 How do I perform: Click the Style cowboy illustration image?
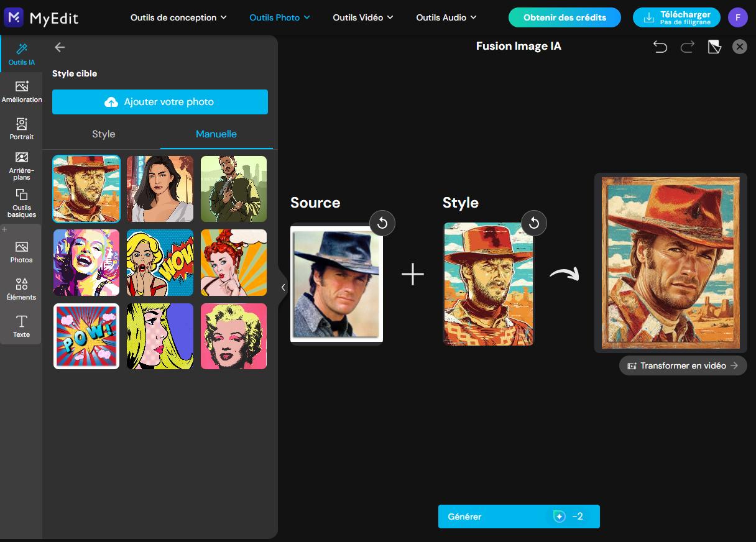[x=488, y=283]
